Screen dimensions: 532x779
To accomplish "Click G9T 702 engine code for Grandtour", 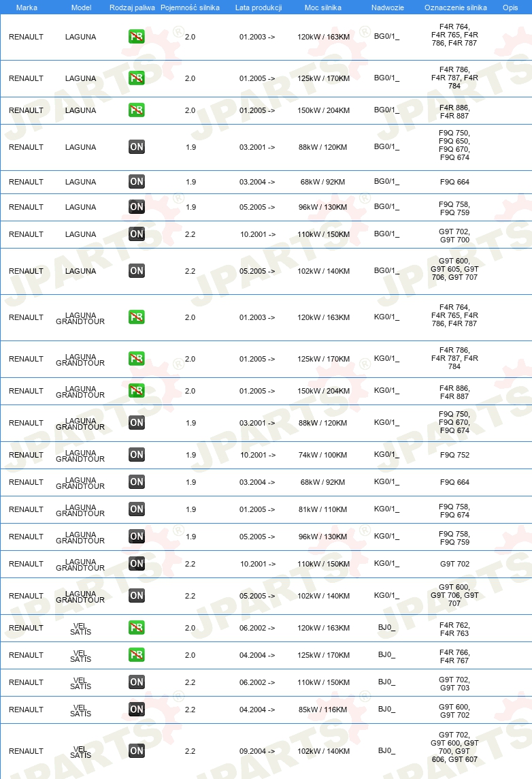I will pyautogui.click(x=454, y=564).
